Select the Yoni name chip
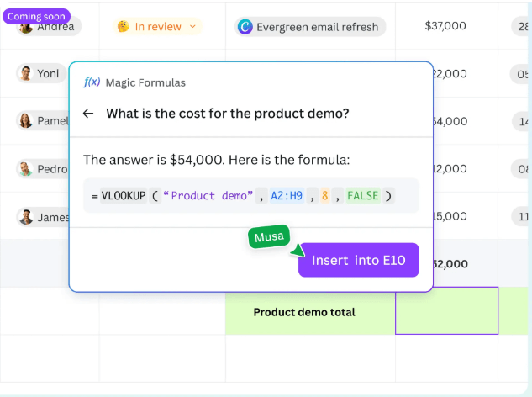This screenshot has height=397, width=532. tap(40, 73)
